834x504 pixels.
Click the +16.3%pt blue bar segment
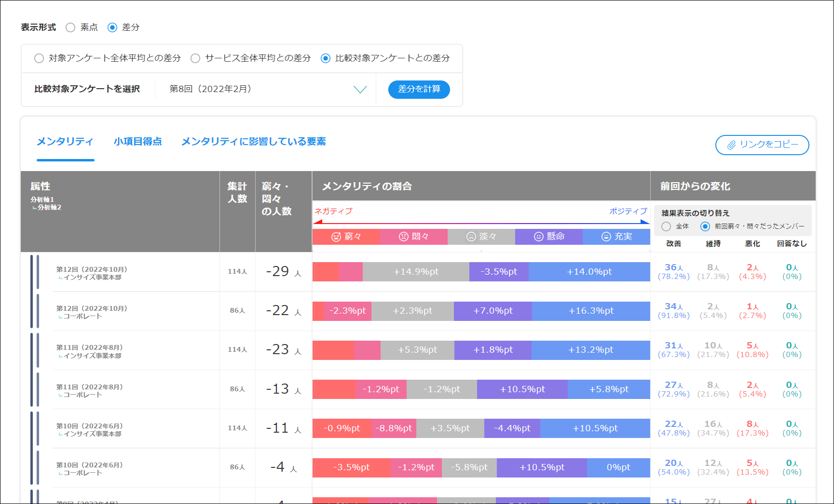pyautogui.click(x=591, y=311)
